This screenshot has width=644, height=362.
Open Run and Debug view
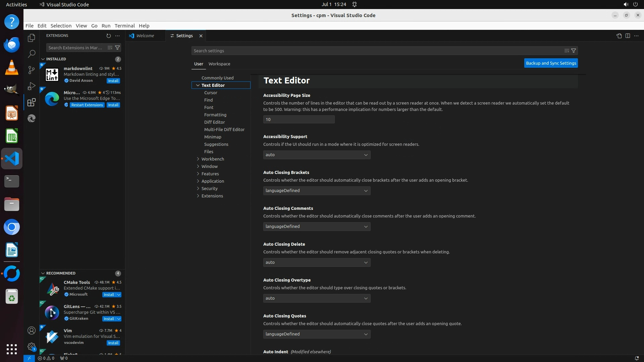32,86
